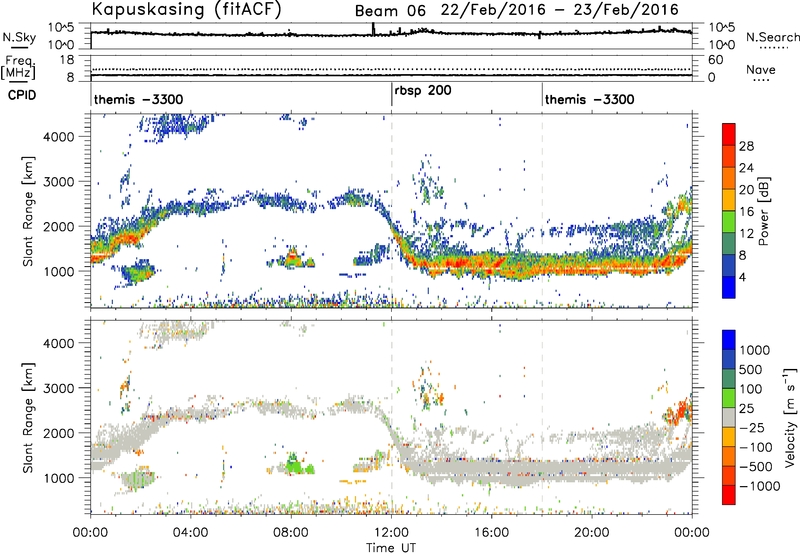
Task: Click the '-1000' tick on Velocity colorbar
Action: [759, 486]
